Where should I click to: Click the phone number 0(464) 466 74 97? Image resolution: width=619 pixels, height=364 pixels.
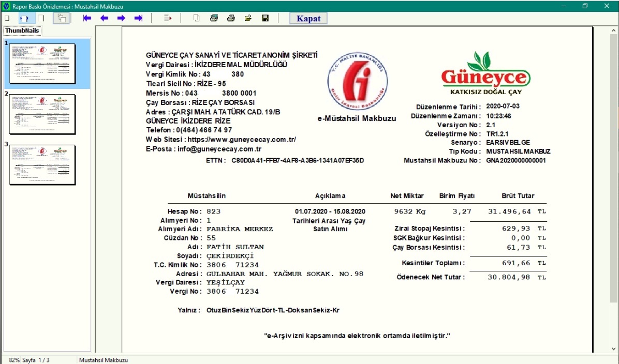pyautogui.click(x=204, y=130)
